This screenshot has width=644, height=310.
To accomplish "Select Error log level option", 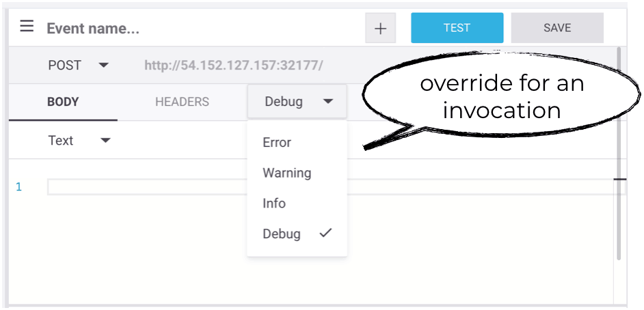I will click(x=277, y=143).
